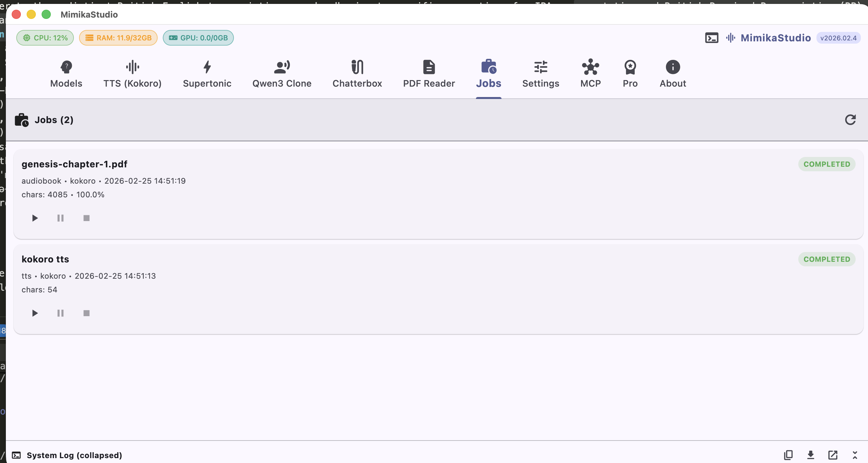The image size is (868, 463).
Task: Check the RAM usage indicator
Action: [118, 38]
